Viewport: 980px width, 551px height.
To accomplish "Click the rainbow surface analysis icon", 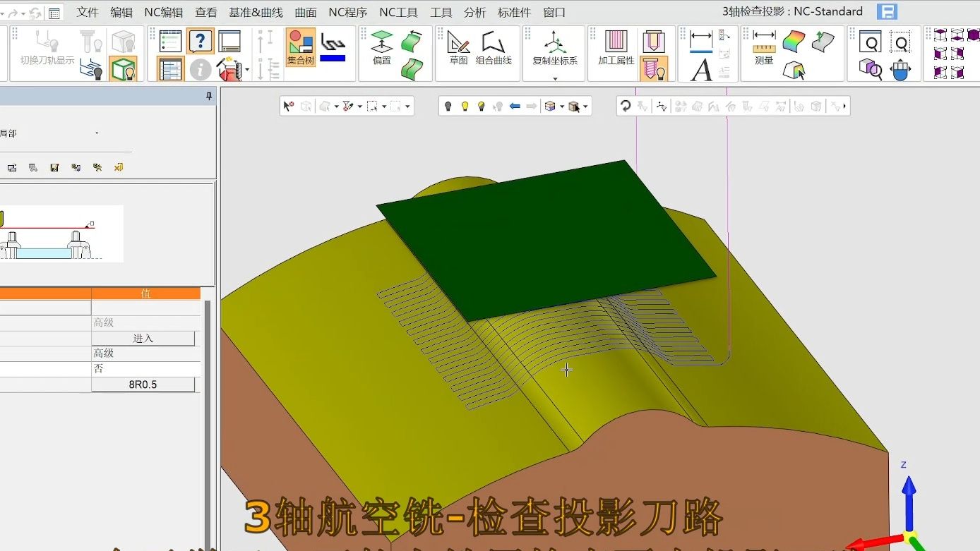I will 794,41.
